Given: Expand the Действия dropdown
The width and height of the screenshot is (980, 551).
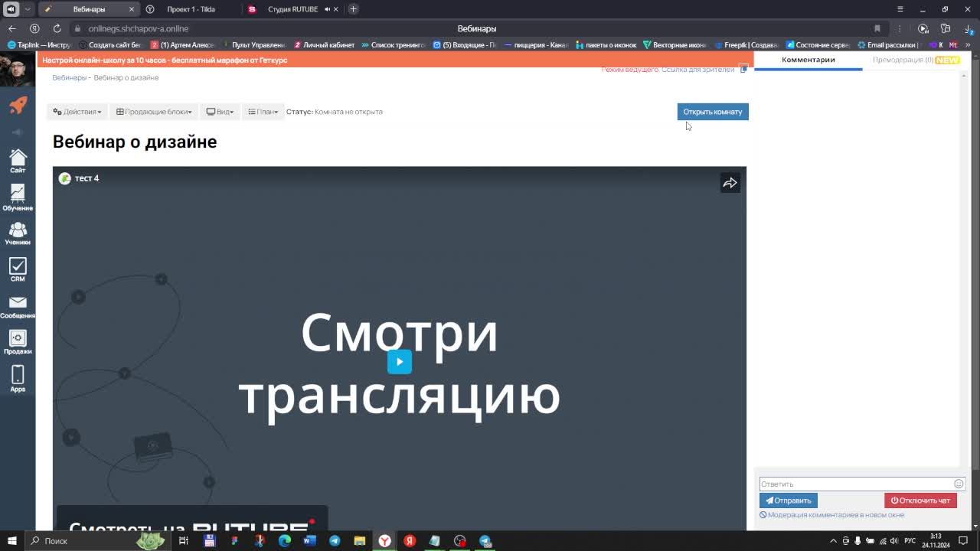Looking at the screenshot, I should [x=77, y=112].
